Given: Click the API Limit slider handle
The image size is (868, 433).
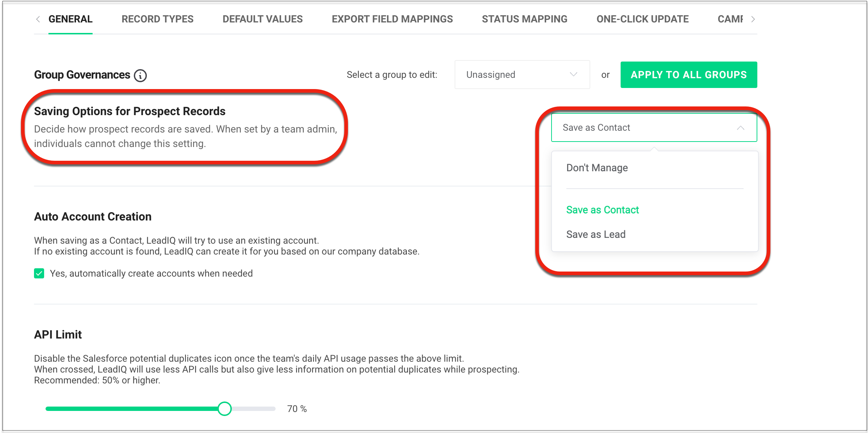Looking at the screenshot, I should point(225,409).
